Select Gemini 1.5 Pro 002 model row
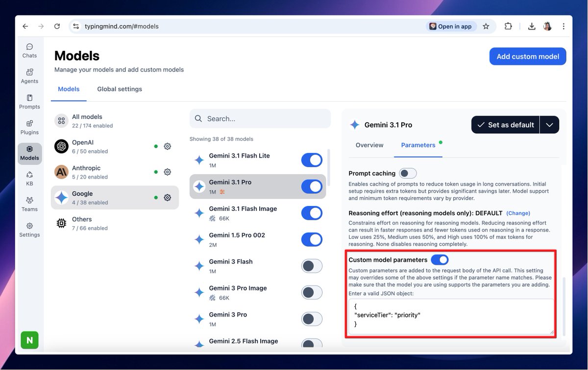The width and height of the screenshot is (588, 370). coord(258,239)
